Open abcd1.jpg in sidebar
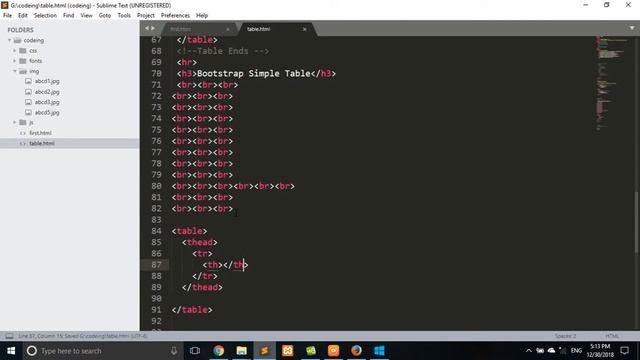640x360 pixels. point(47,81)
